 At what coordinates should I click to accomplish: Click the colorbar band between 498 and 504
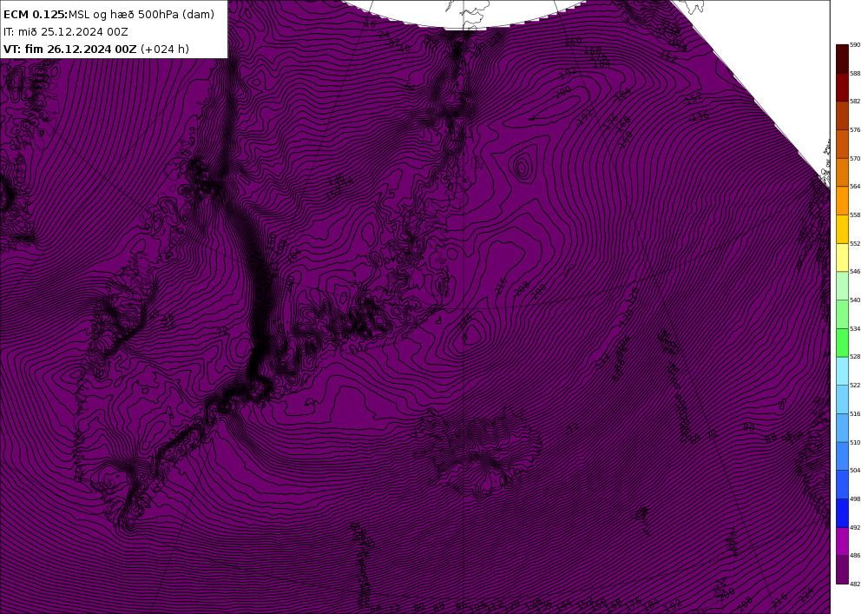point(842,485)
